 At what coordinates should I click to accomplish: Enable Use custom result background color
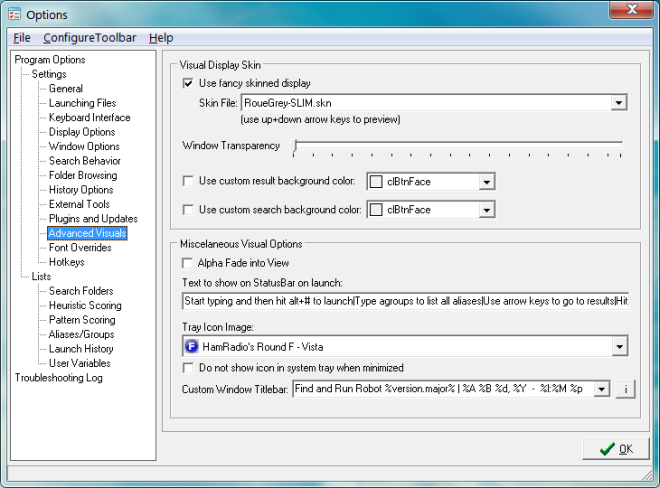click(189, 181)
